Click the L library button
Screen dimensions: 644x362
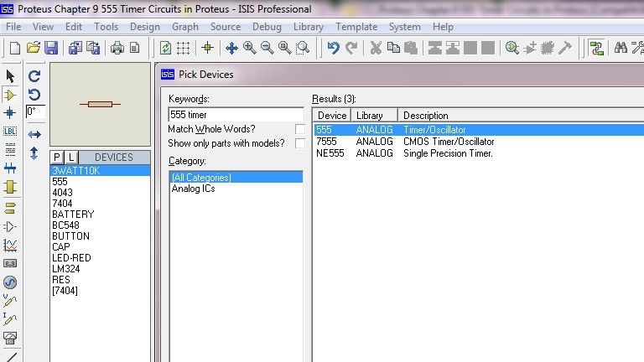point(71,158)
